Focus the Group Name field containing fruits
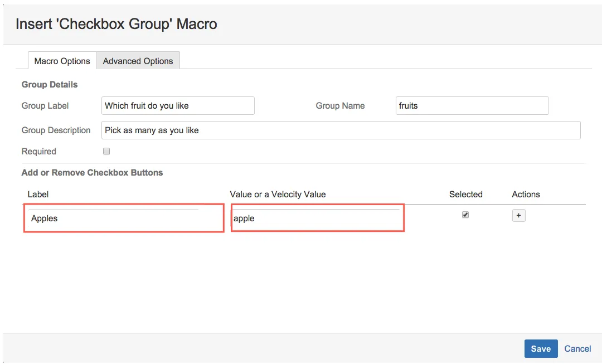 pyautogui.click(x=472, y=105)
